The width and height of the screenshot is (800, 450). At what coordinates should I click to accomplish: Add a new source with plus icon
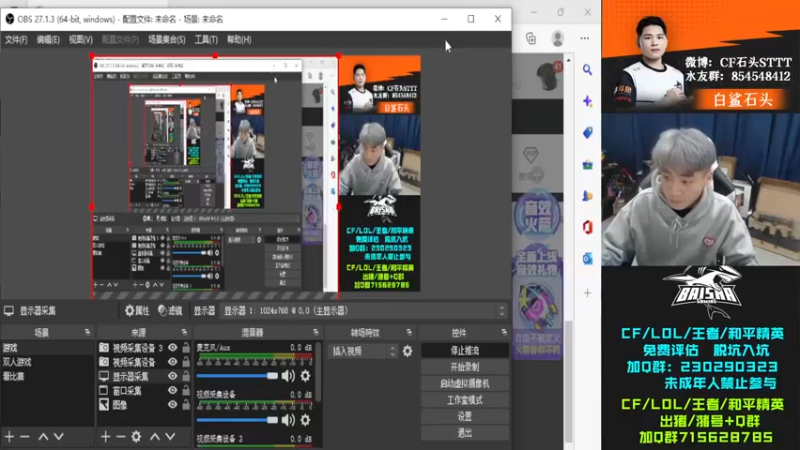106,437
